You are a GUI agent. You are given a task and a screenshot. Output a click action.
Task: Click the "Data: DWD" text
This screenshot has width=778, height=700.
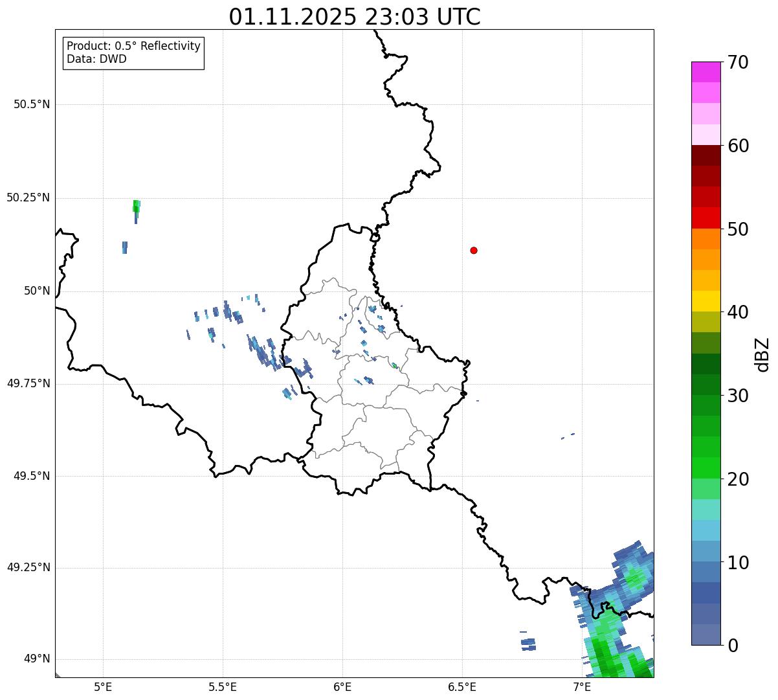click(96, 59)
